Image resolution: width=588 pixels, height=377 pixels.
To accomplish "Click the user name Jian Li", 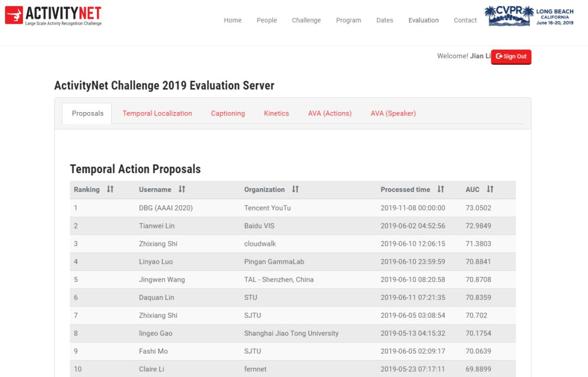I will point(480,56).
